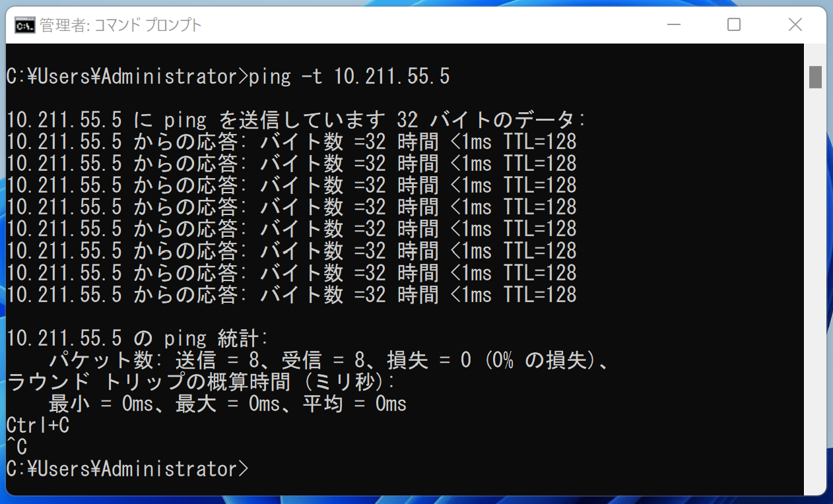Click the 平均 = 0ms value
Viewport: 833px width, 504px height.
[354, 404]
